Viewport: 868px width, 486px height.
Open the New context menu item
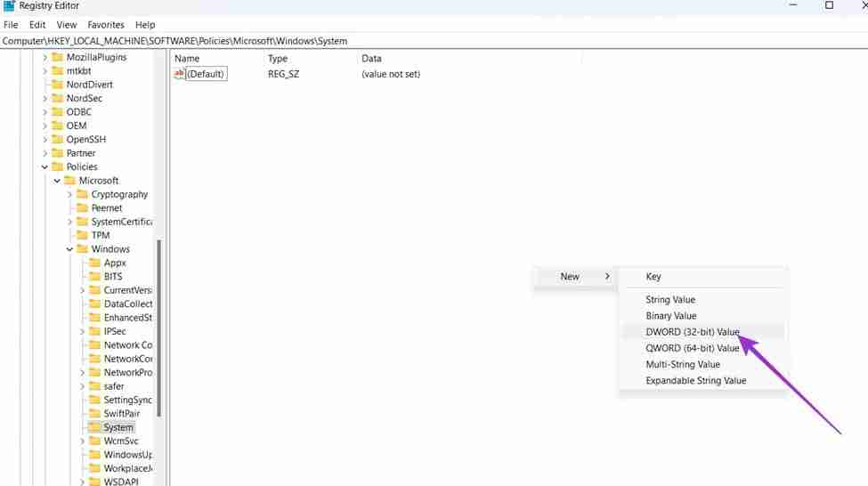(576, 276)
